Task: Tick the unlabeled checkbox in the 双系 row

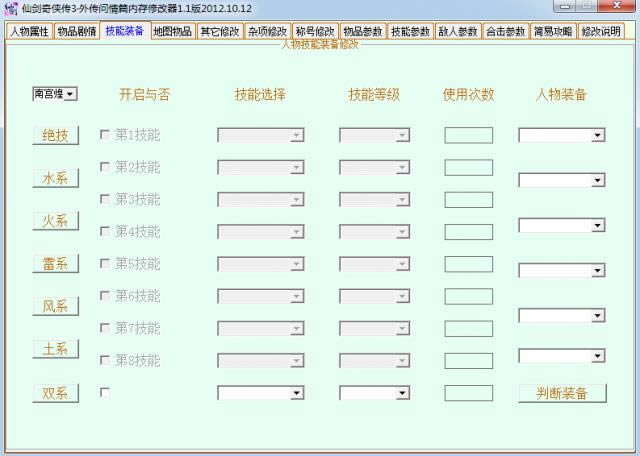Action: click(105, 392)
